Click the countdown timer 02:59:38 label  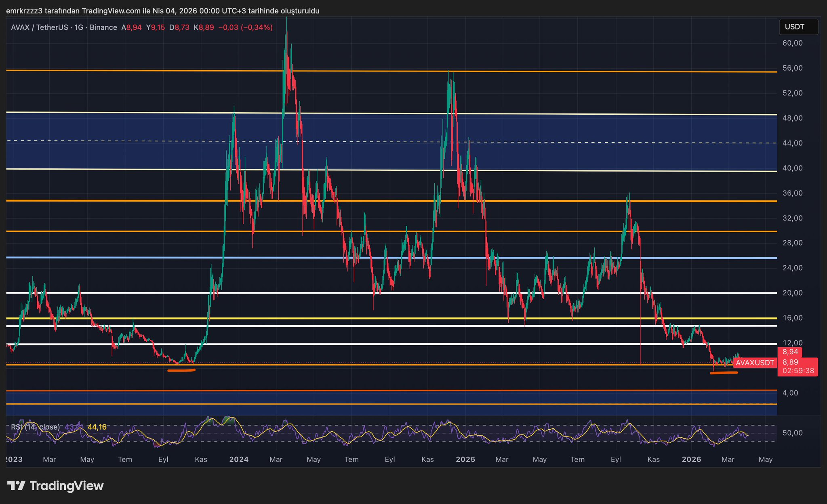798,371
